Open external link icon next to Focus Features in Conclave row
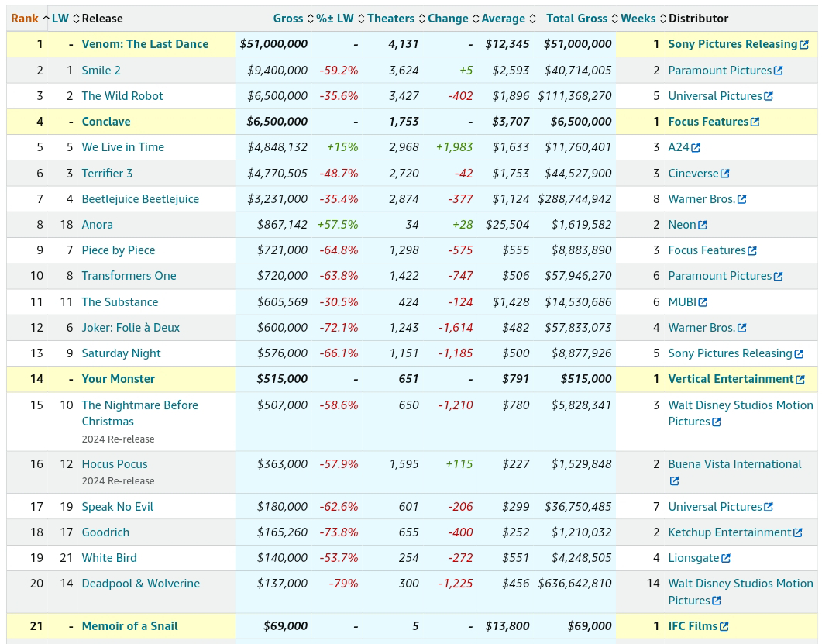 pyautogui.click(x=755, y=122)
